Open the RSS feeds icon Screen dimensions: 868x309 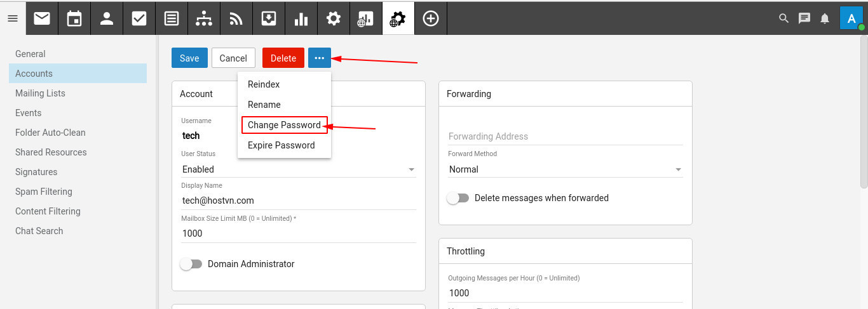(x=236, y=18)
